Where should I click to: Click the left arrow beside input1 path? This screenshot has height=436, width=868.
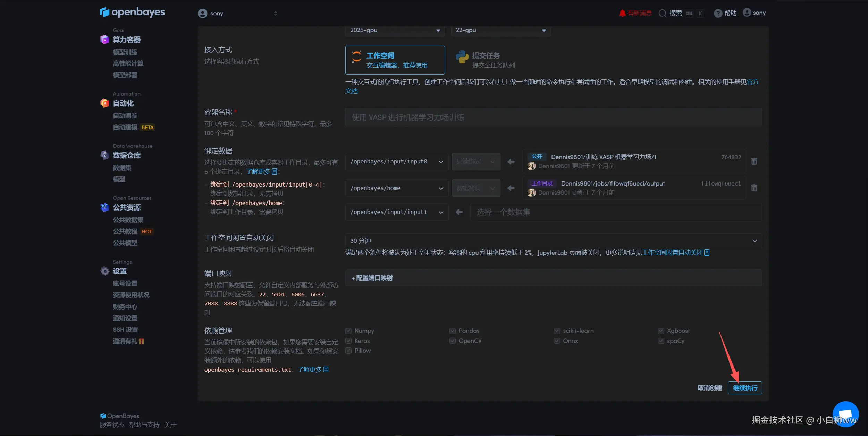point(459,212)
